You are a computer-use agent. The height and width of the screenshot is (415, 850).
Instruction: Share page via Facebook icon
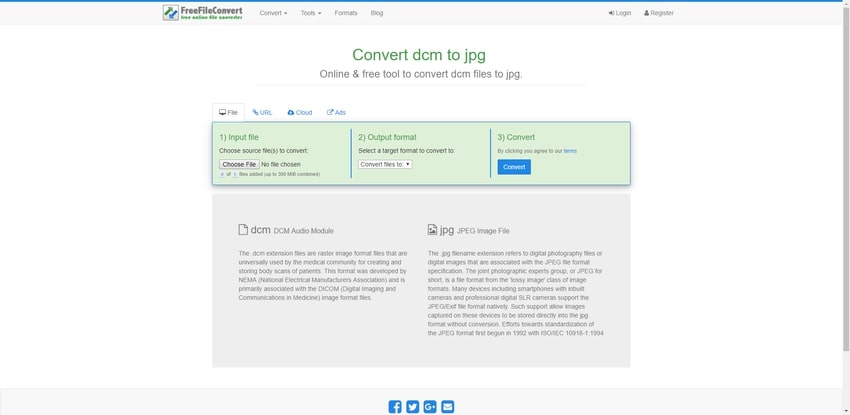pyautogui.click(x=395, y=406)
